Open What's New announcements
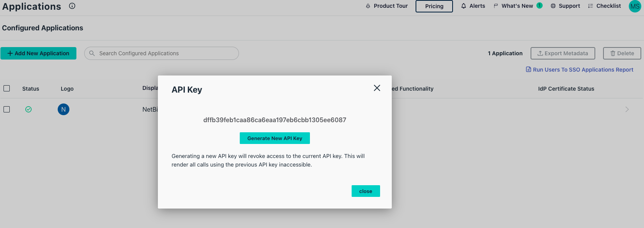 (x=517, y=6)
